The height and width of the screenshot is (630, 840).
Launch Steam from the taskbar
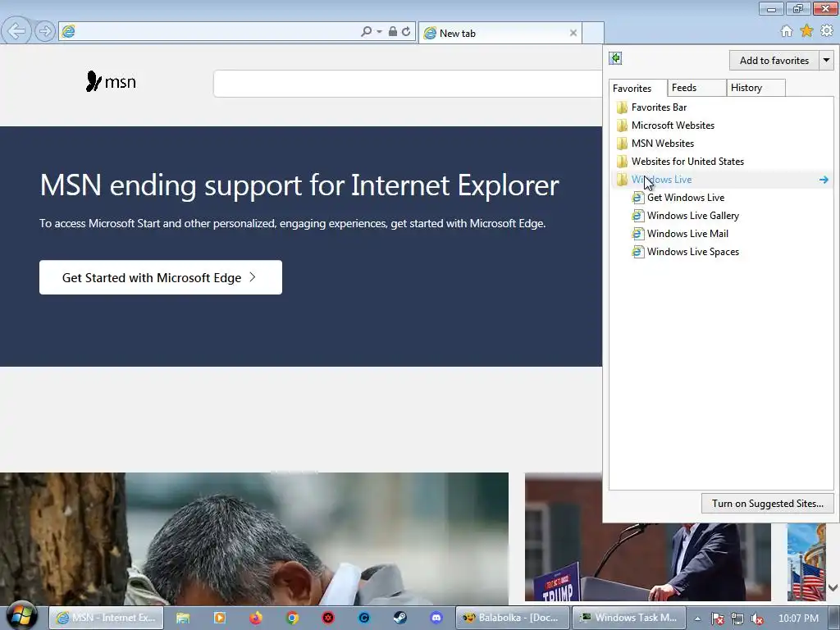[x=400, y=619]
